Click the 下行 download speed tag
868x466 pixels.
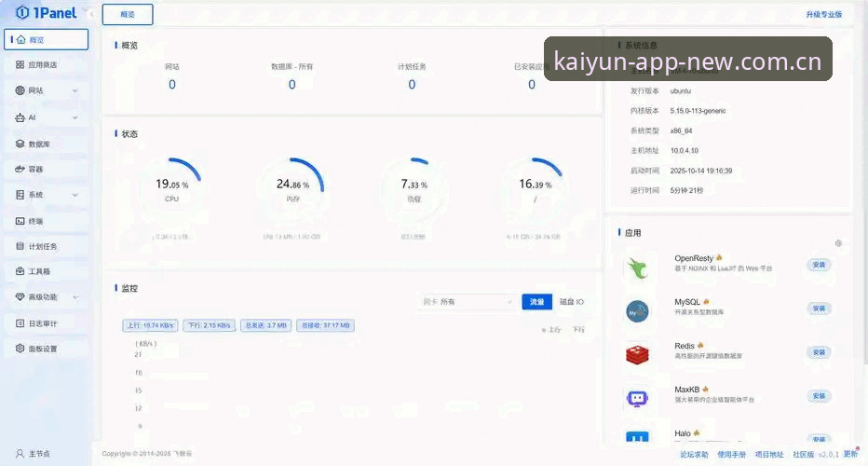[210, 326]
